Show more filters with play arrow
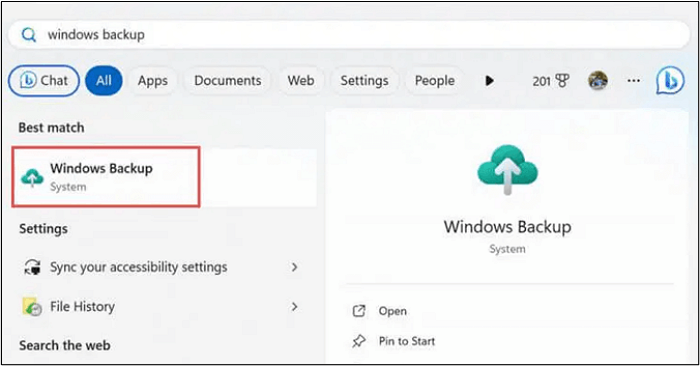Screen dimensions: 700x366 pos(490,81)
